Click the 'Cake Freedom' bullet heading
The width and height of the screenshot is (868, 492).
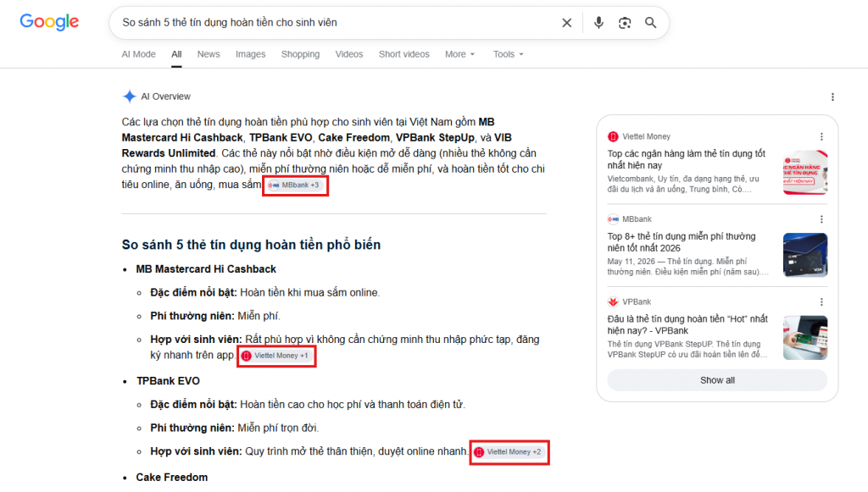[x=172, y=478]
